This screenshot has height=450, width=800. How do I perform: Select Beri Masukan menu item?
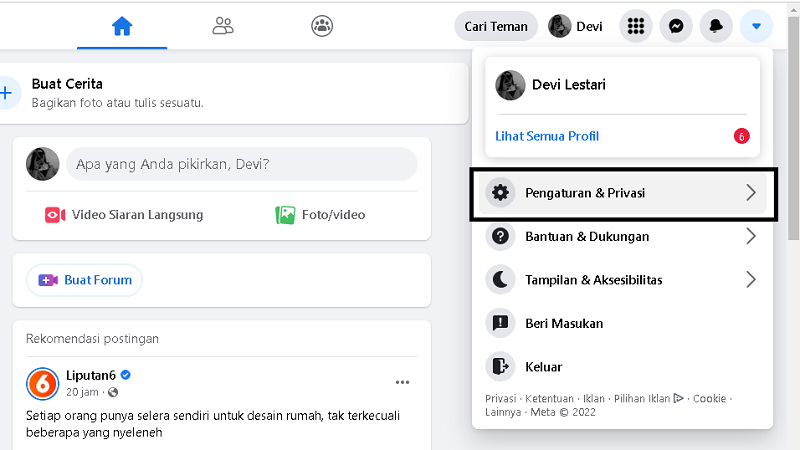coord(563,323)
